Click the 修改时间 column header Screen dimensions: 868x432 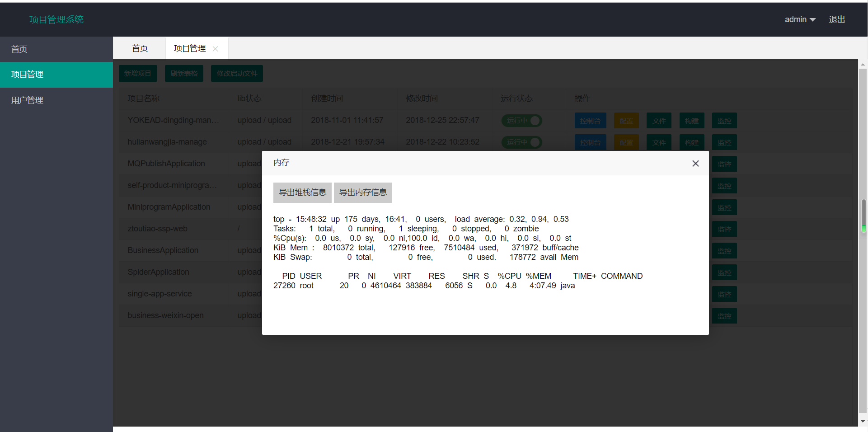(x=422, y=99)
